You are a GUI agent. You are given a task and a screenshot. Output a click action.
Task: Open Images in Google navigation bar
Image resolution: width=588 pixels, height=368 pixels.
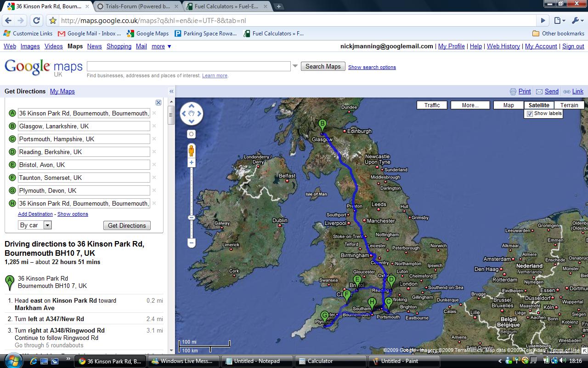pyautogui.click(x=30, y=46)
